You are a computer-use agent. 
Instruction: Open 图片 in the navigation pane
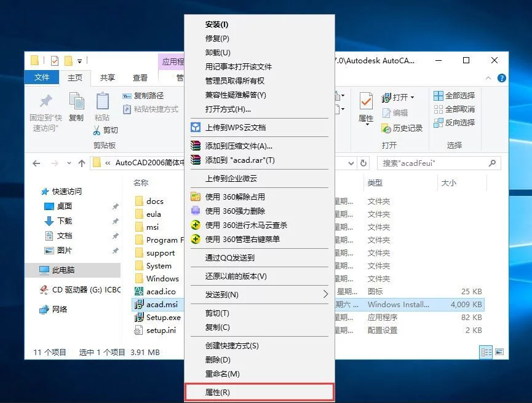[58, 251]
